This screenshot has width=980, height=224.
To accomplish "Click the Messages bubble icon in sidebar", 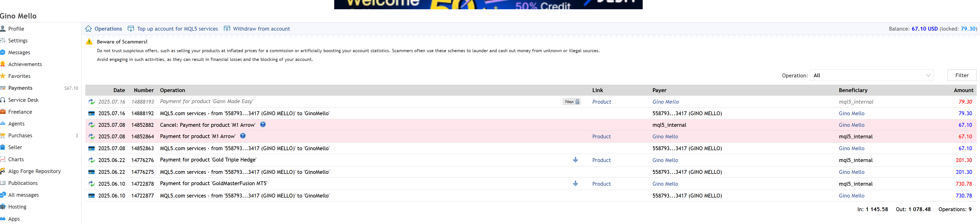I will 3,52.
